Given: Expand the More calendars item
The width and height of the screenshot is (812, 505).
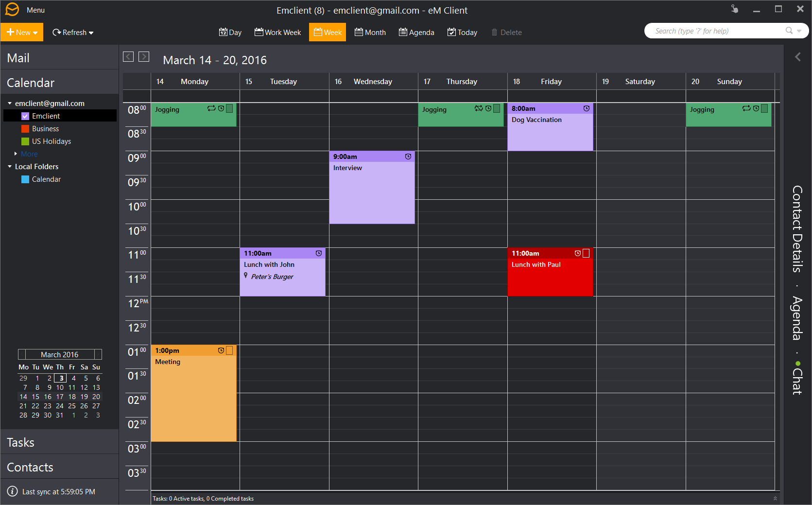Looking at the screenshot, I should click(x=16, y=154).
